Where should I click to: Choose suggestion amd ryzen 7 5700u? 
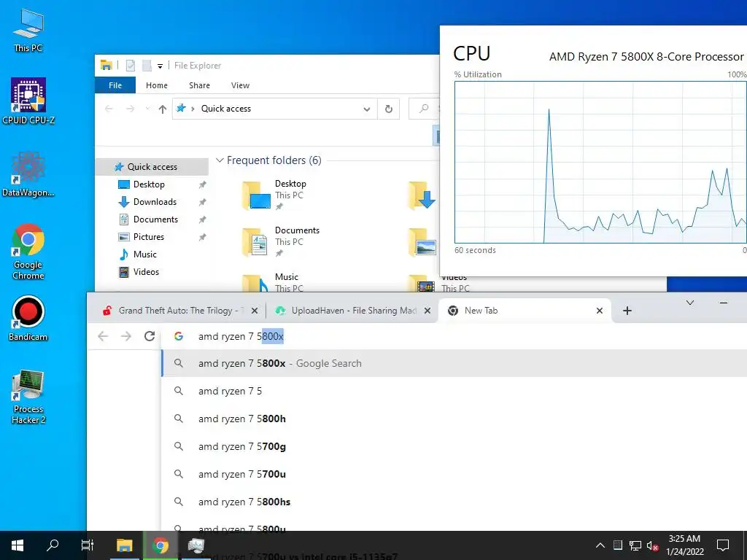pyautogui.click(x=454, y=474)
